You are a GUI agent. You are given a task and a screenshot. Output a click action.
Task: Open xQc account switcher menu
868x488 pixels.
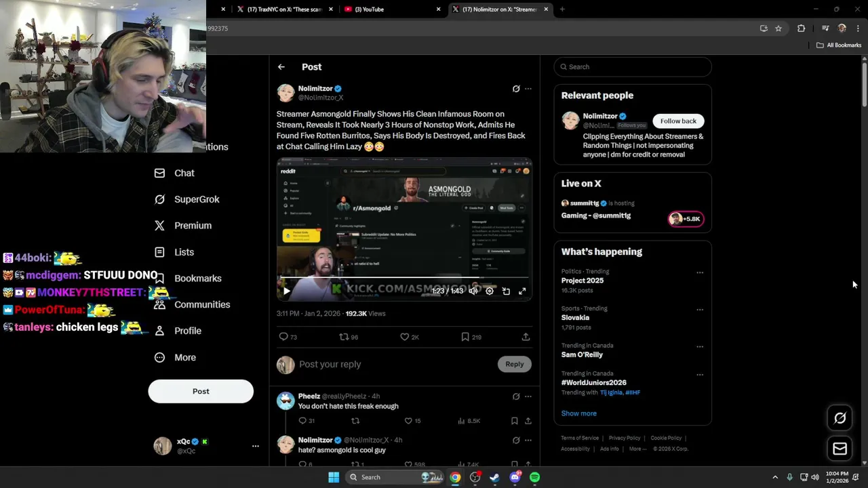coord(207,446)
